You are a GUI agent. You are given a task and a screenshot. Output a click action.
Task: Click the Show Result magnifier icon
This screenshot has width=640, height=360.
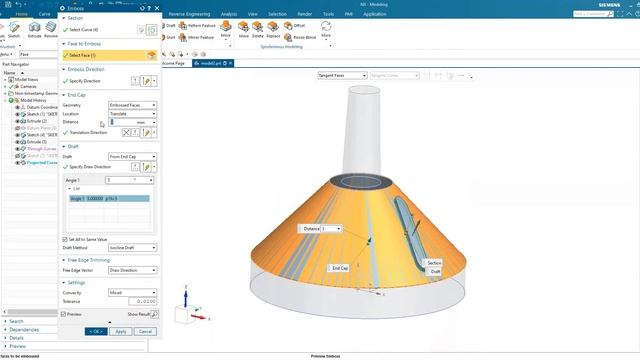coord(154,314)
